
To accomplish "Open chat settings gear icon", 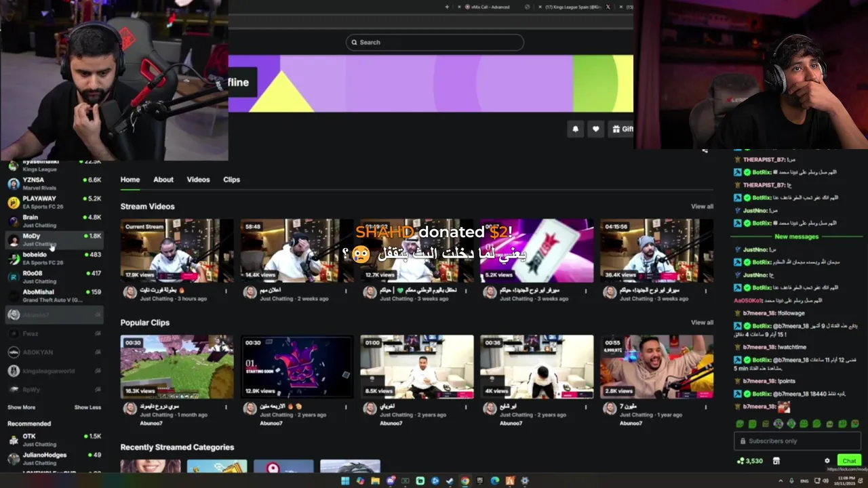I will point(827,461).
